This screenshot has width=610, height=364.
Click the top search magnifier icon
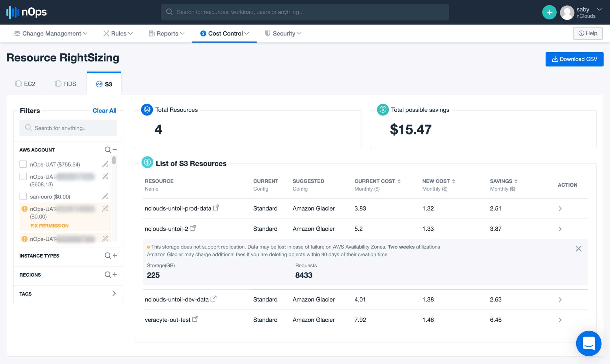(169, 12)
